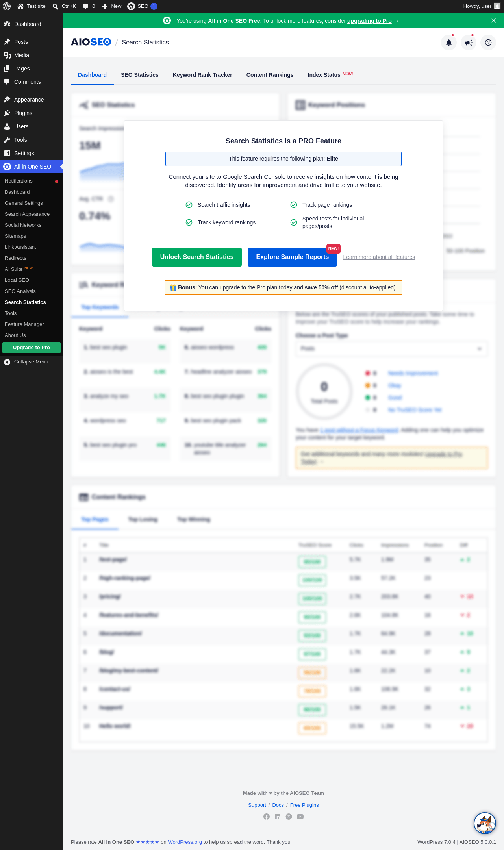Open the WordPress logo menu
Viewport: 504px width, 850px height.
pos(7,6)
